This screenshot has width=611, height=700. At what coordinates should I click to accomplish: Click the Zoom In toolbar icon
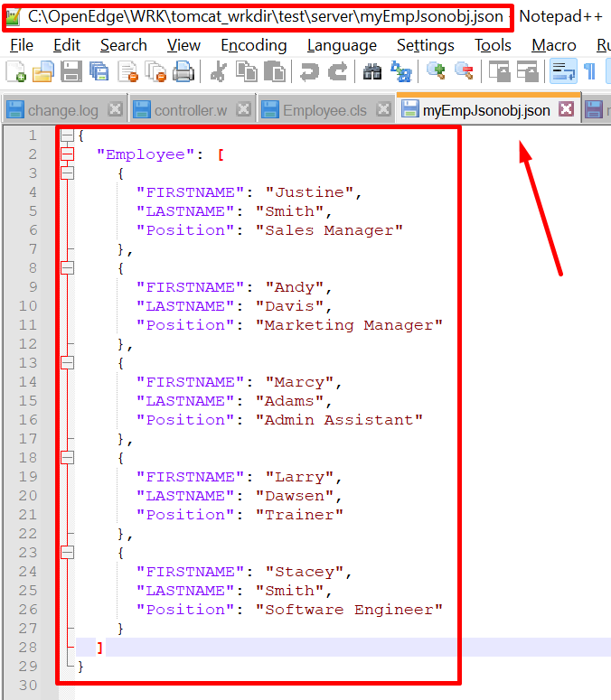pyautogui.click(x=436, y=71)
